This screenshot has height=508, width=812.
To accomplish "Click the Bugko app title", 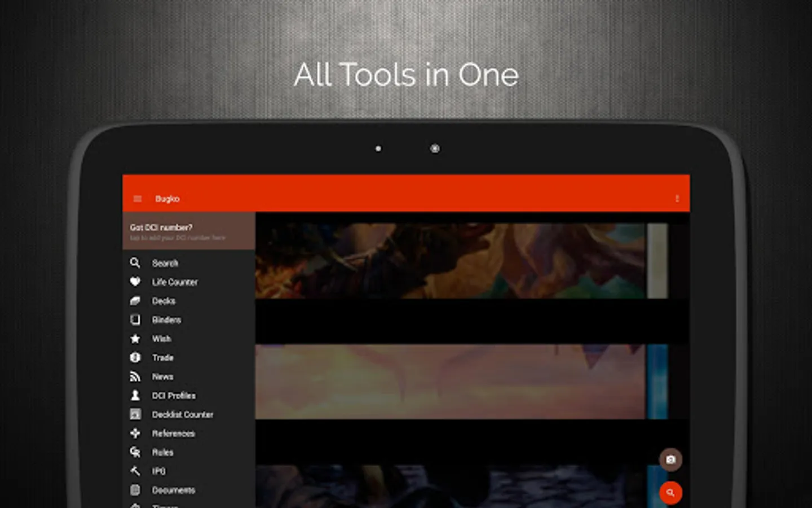I will coord(167,199).
